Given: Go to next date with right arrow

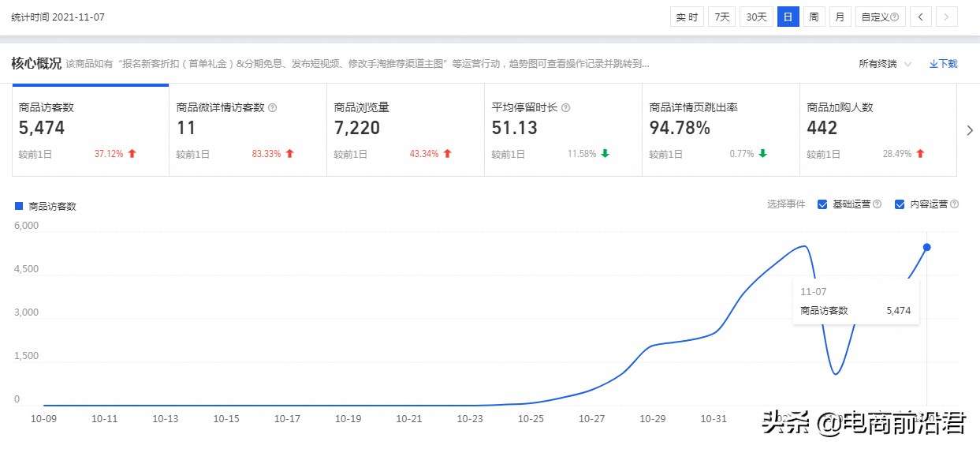Looking at the screenshot, I should 947,17.
